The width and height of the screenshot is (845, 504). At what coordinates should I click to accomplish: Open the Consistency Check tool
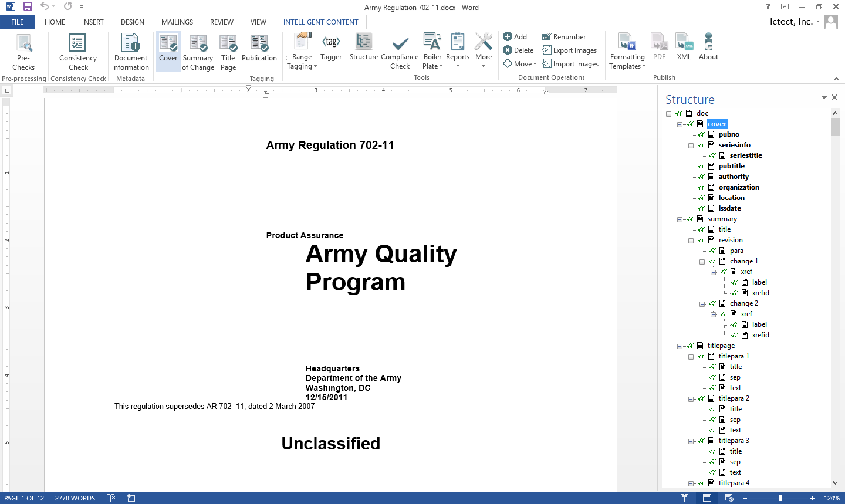pos(77,52)
